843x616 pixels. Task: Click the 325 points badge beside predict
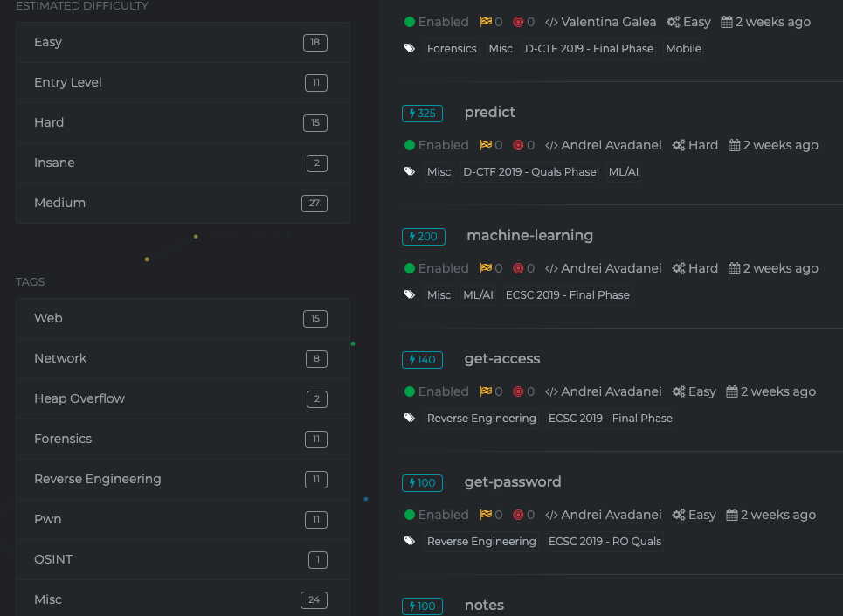[x=422, y=114]
